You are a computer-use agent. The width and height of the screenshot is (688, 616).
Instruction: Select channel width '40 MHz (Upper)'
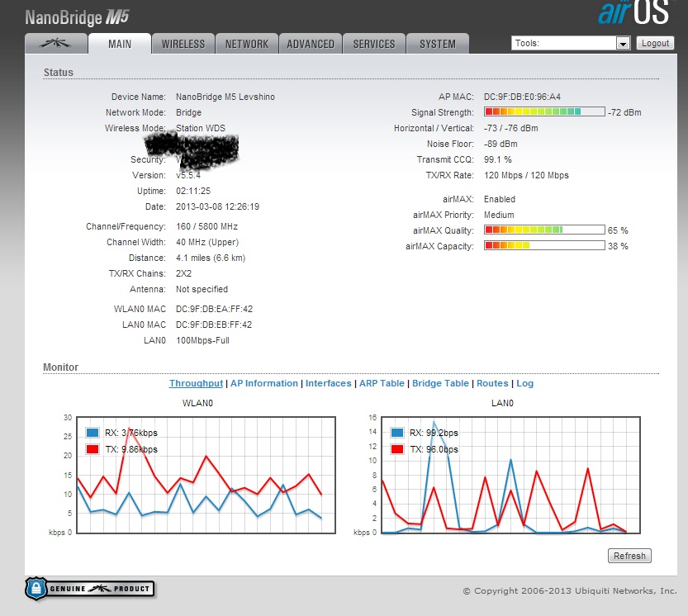[207, 242]
